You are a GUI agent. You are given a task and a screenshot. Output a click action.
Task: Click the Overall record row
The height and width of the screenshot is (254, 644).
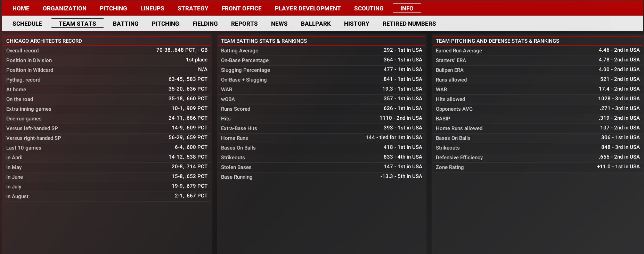click(x=107, y=51)
